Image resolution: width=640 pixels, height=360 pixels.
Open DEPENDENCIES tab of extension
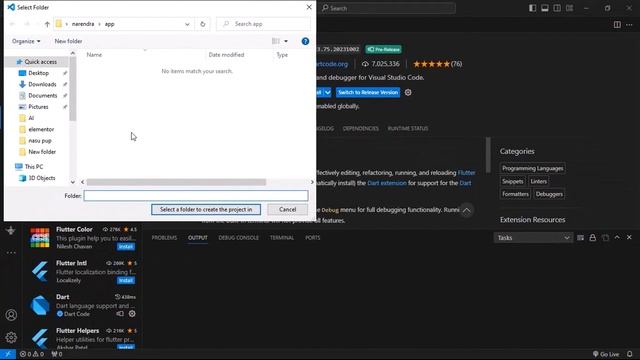tap(360, 129)
